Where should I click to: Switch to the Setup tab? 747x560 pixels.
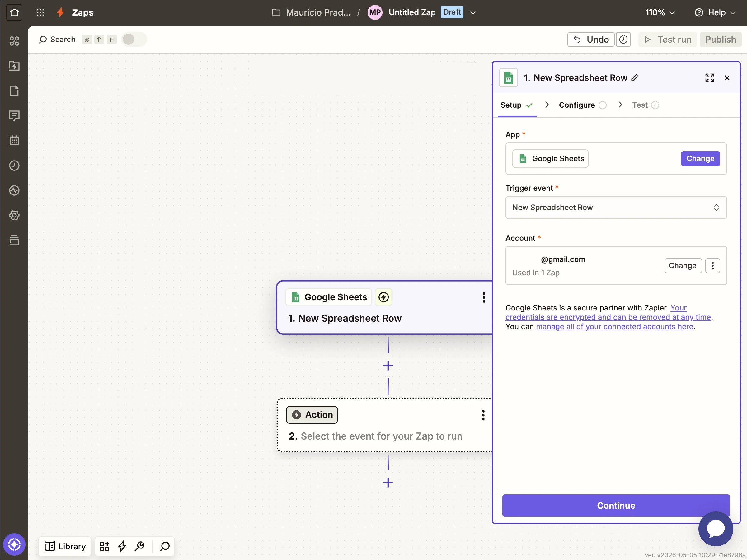(x=517, y=105)
